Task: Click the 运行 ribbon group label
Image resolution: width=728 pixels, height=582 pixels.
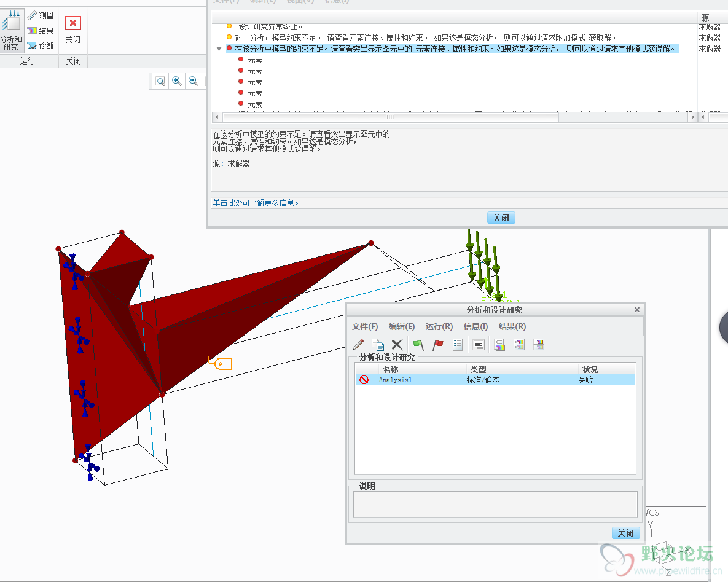Action: (x=28, y=61)
